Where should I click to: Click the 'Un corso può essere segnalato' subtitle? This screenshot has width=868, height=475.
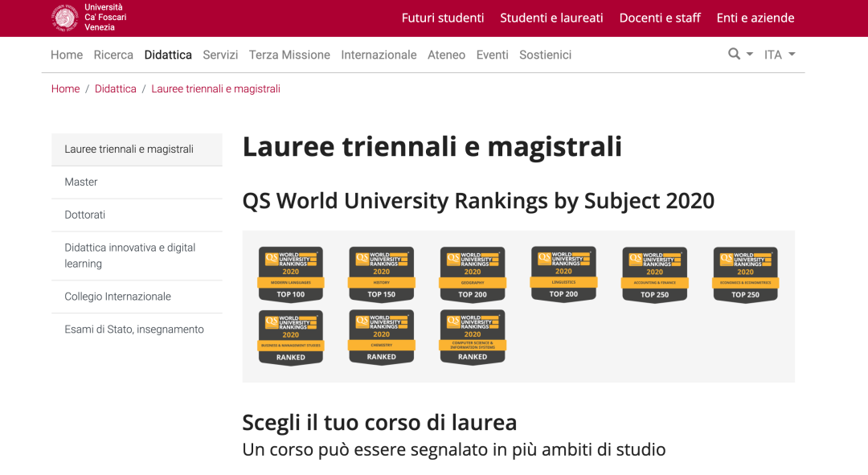(453, 449)
